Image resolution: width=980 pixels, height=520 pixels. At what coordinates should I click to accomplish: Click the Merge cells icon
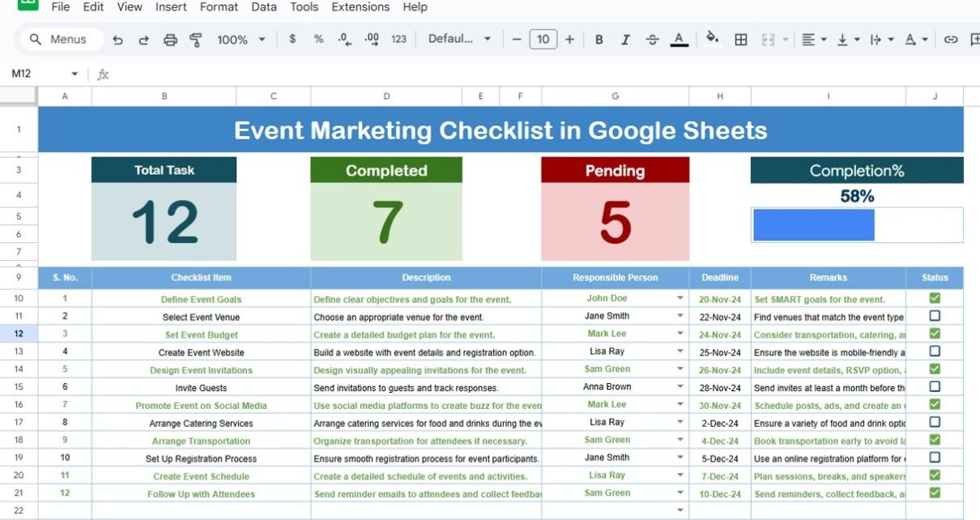tap(769, 39)
